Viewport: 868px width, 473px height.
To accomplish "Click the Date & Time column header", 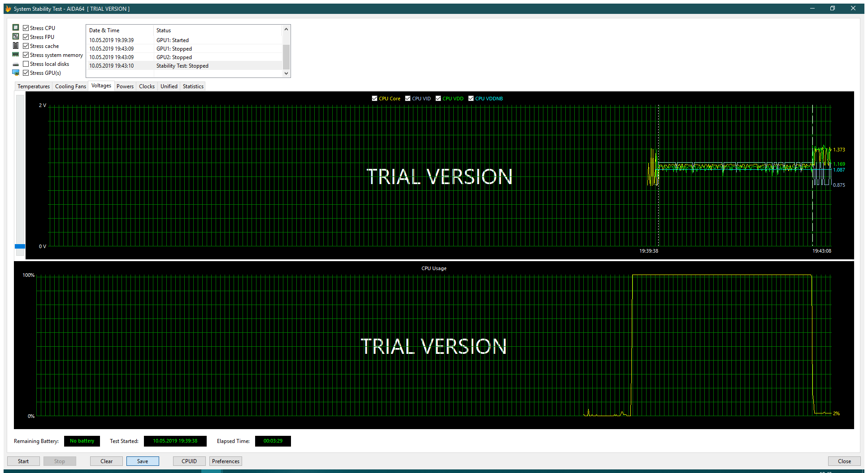I will tap(120, 30).
